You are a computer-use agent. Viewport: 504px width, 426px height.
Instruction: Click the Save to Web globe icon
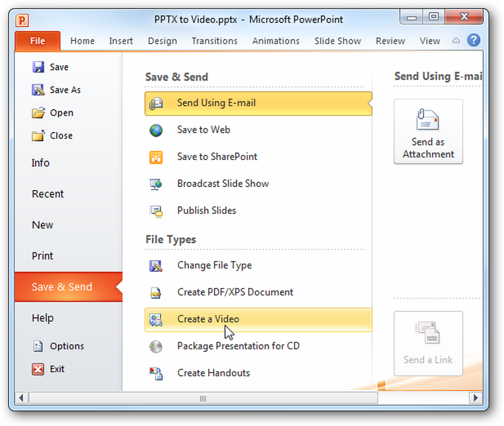pyautogui.click(x=156, y=130)
